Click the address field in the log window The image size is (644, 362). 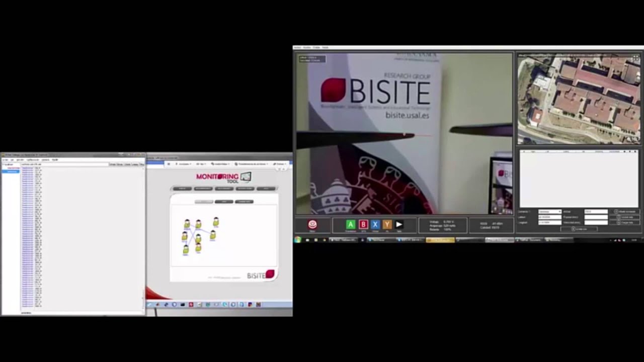pos(64,164)
